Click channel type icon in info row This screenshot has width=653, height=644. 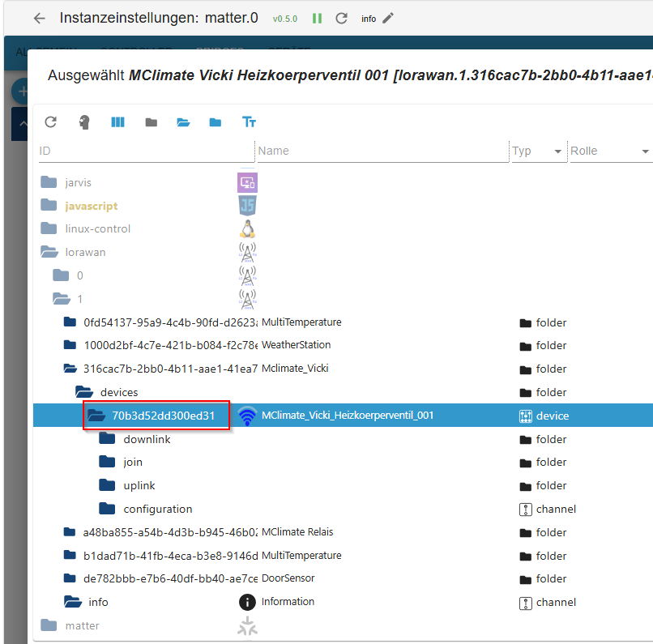point(526,603)
